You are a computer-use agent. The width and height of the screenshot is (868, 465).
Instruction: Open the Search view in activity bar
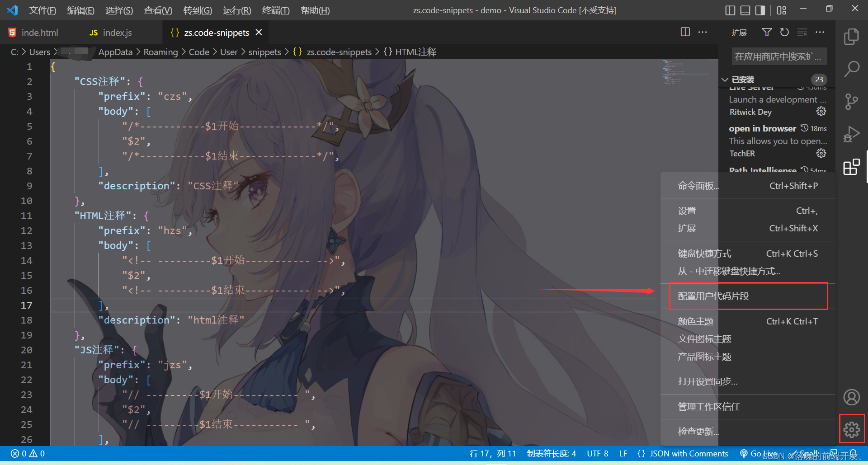(x=851, y=69)
